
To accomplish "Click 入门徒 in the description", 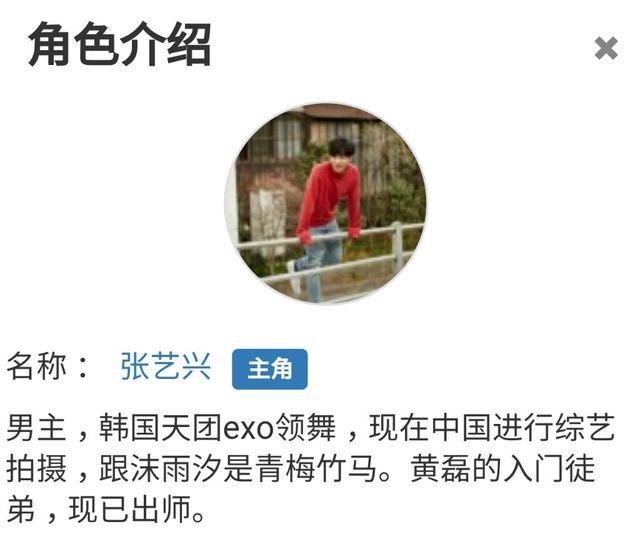I will (x=548, y=468).
